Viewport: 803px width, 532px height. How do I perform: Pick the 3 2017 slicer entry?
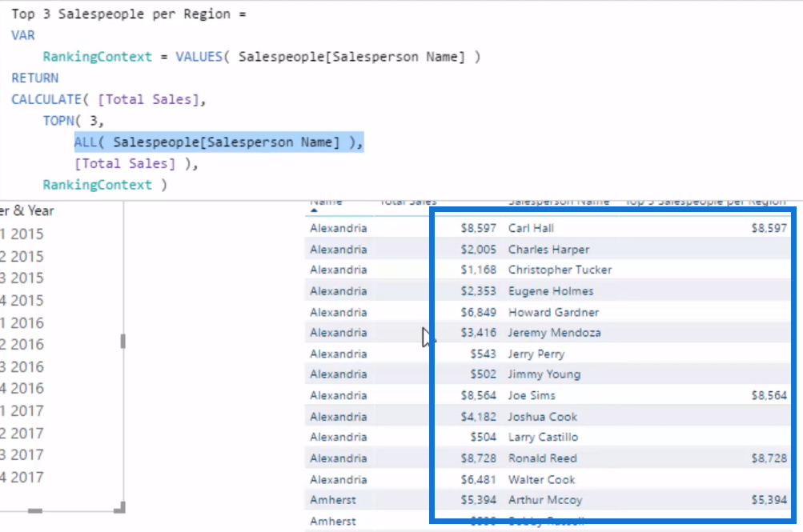(x=22, y=455)
